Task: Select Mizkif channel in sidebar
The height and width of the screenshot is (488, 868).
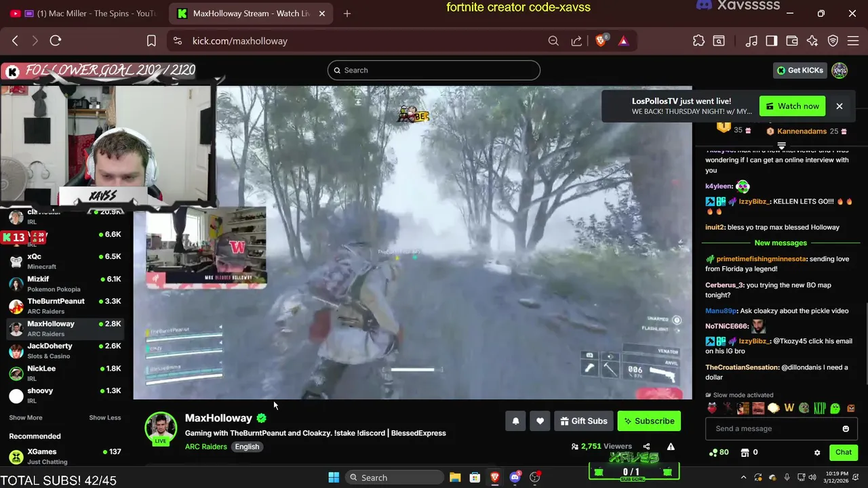Action: point(64,283)
